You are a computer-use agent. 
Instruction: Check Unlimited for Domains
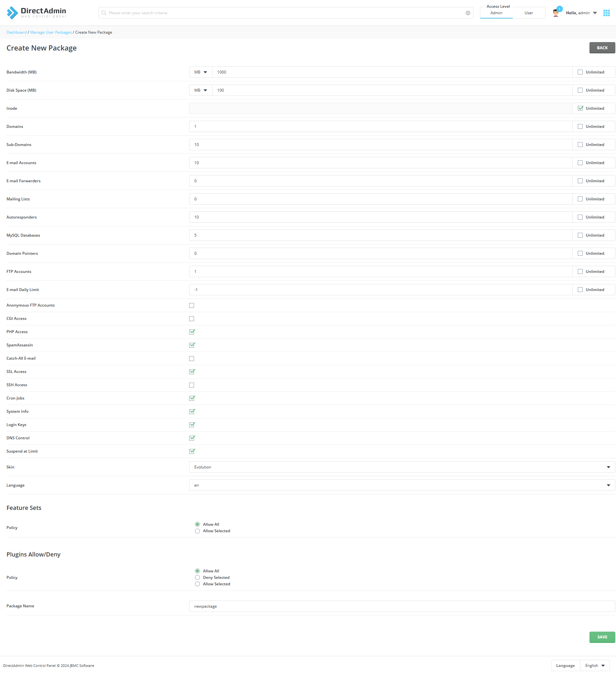click(580, 126)
